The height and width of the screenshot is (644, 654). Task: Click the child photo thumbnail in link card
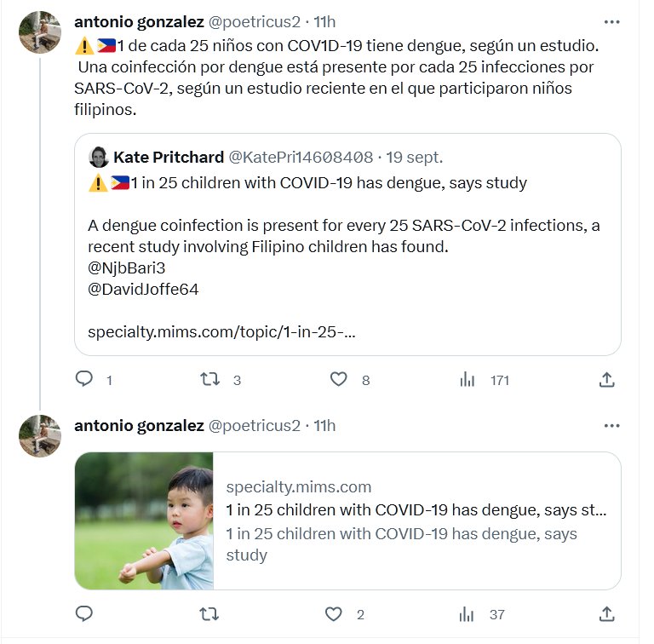click(144, 520)
